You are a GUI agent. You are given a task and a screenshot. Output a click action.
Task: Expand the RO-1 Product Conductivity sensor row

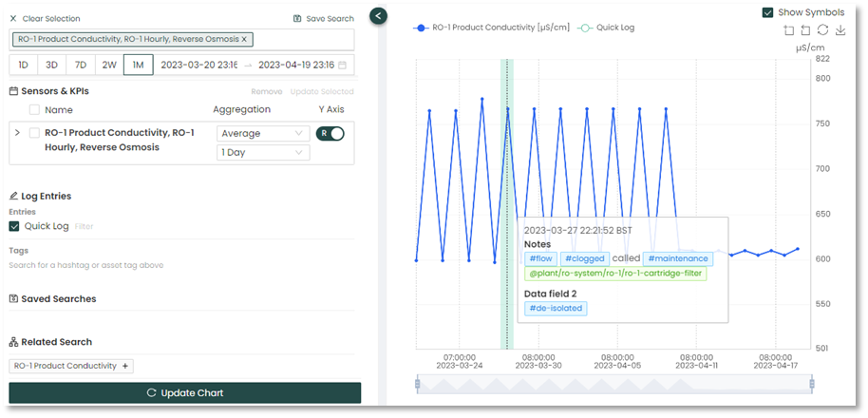[x=17, y=133]
